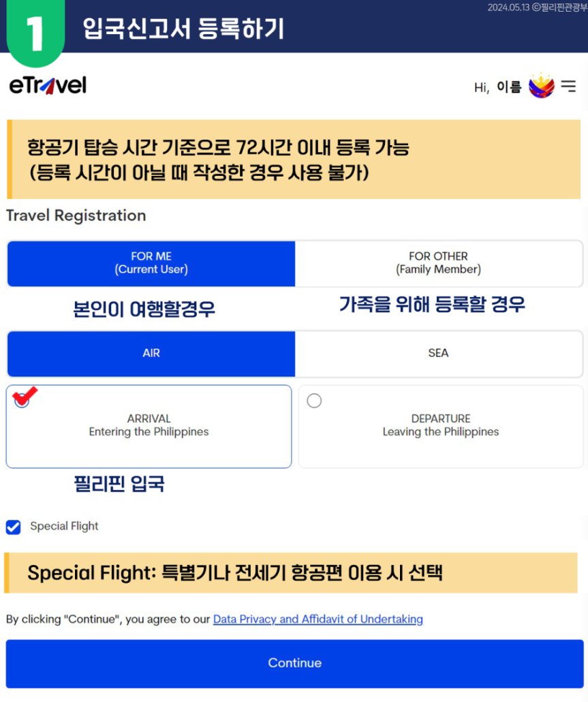The width and height of the screenshot is (588, 702).
Task: Click the Special Flight label text
Action: tap(64, 526)
